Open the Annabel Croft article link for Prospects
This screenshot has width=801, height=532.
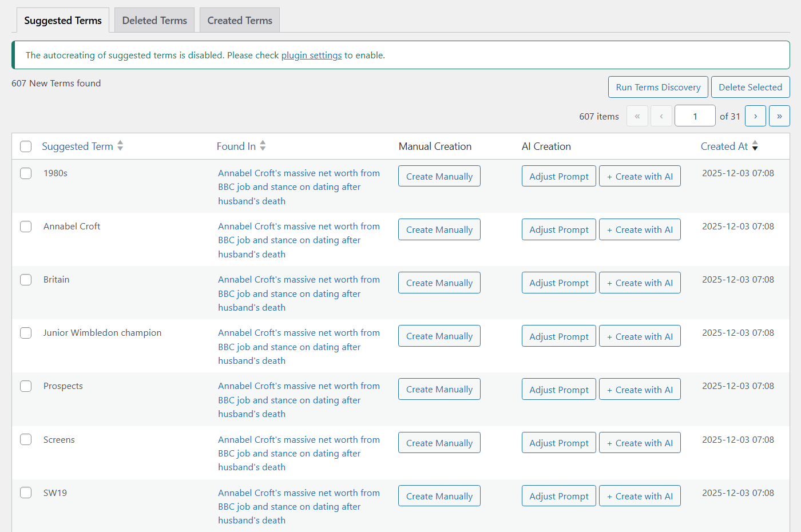299,399
